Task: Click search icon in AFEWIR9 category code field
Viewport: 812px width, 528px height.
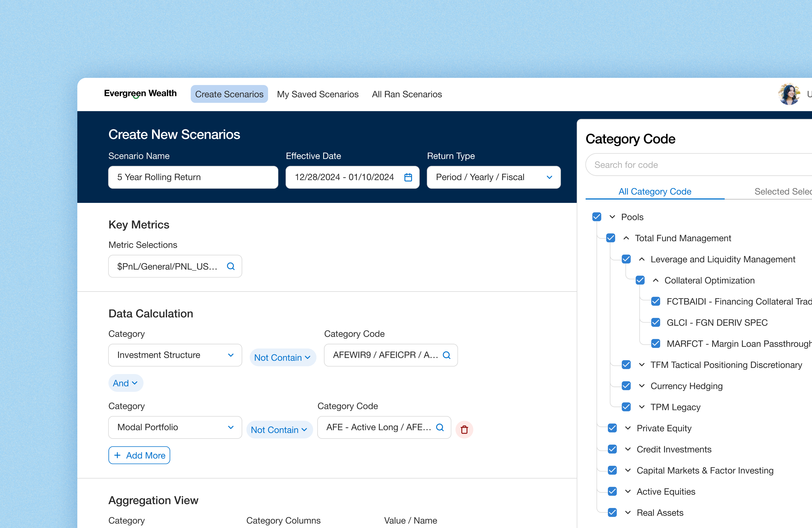Action: click(446, 355)
